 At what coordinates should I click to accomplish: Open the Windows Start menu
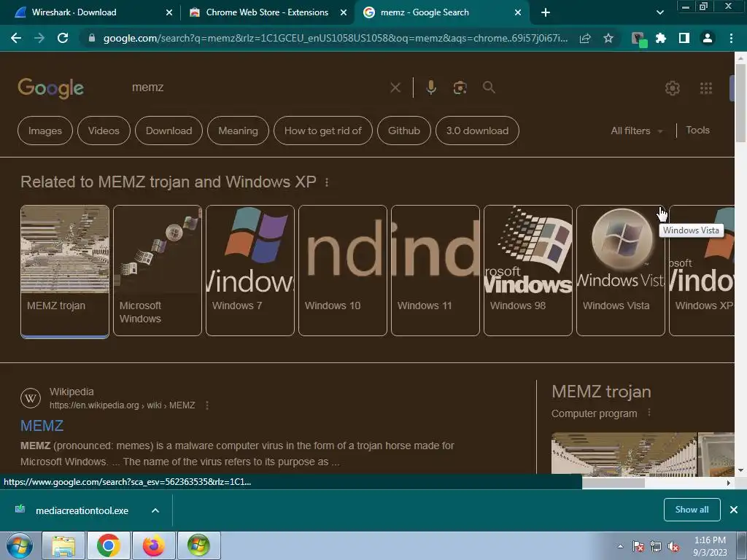tap(19, 545)
